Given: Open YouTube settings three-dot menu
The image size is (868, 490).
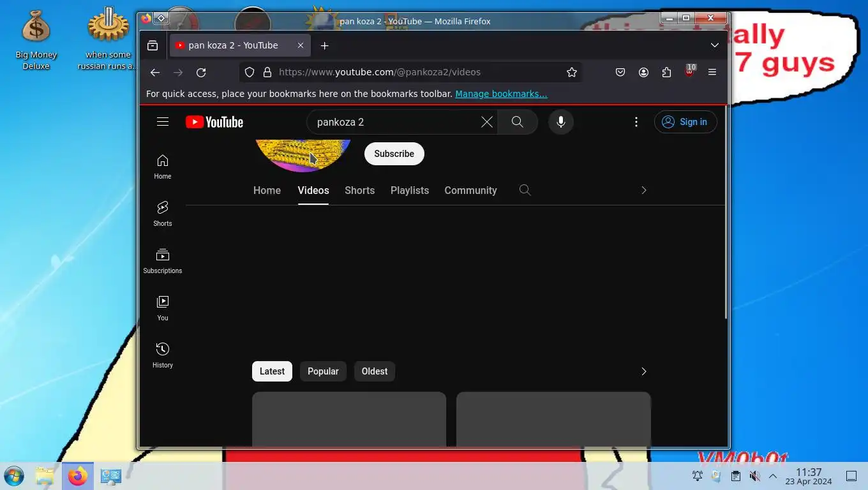Looking at the screenshot, I should click(x=636, y=122).
